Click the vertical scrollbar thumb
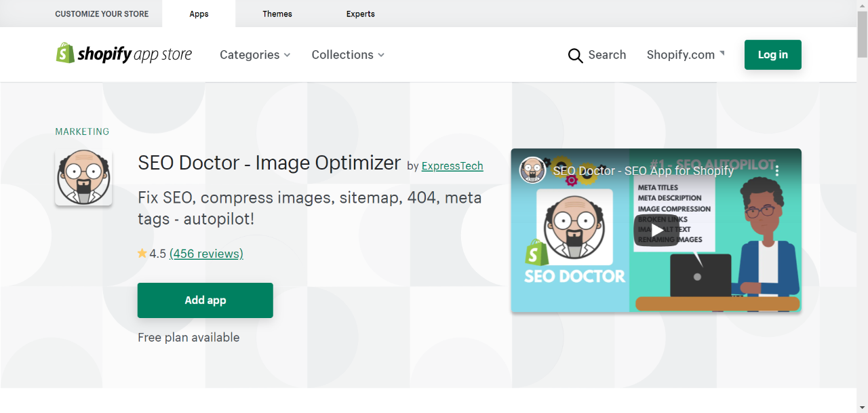 [x=863, y=34]
